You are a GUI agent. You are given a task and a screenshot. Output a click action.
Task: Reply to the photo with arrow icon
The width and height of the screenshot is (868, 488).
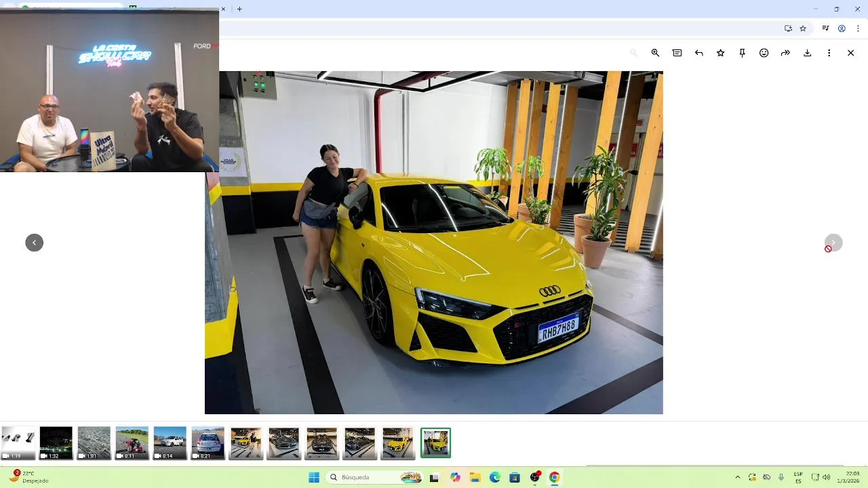pos(698,53)
